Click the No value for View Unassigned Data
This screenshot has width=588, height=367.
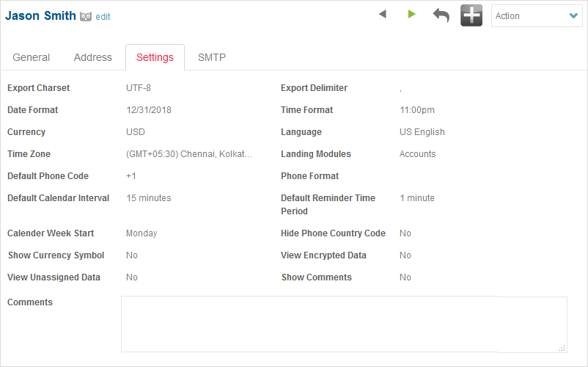point(132,277)
